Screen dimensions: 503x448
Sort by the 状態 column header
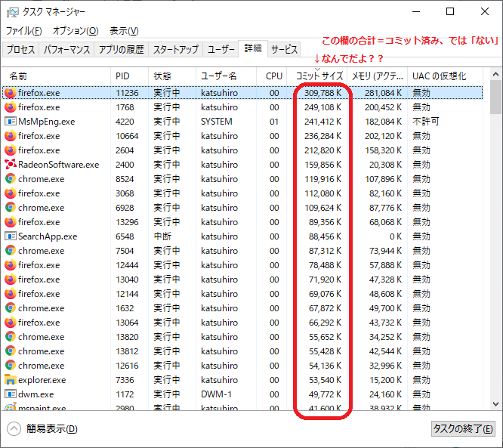point(172,76)
